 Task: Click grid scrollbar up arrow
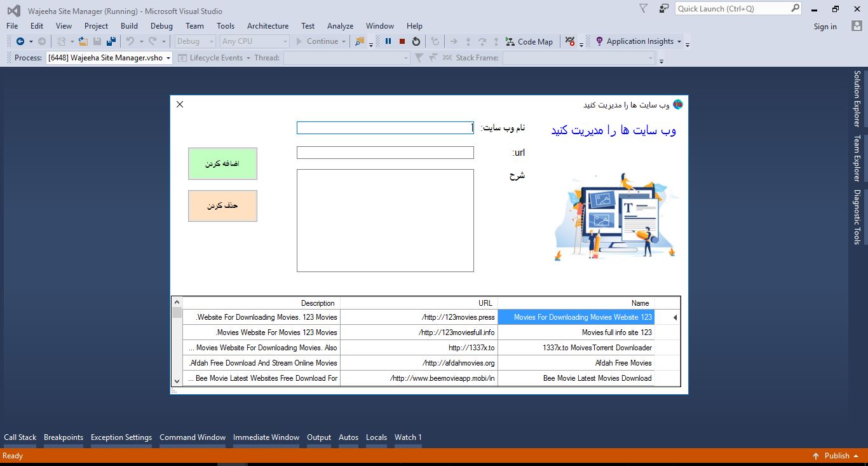coord(177,302)
